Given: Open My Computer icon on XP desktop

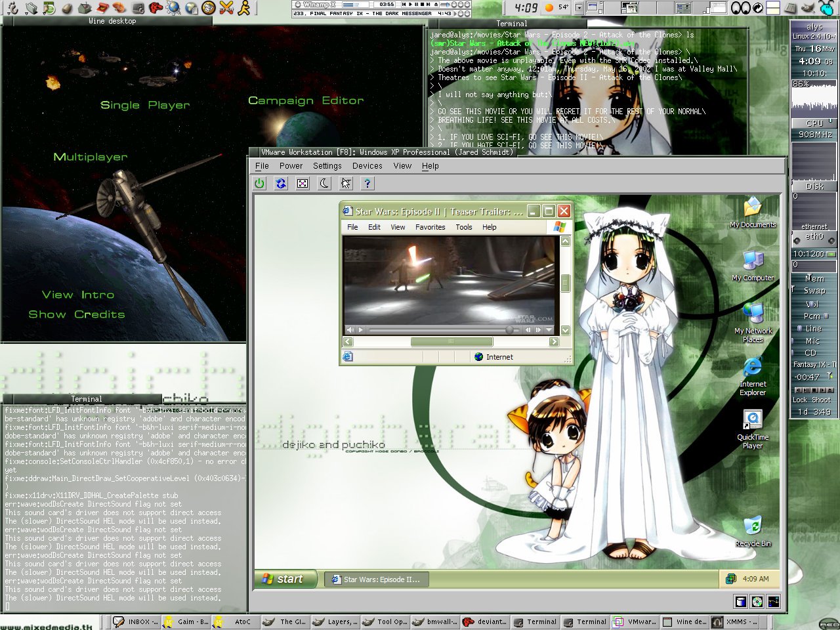Looking at the screenshot, I should click(753, 266).
